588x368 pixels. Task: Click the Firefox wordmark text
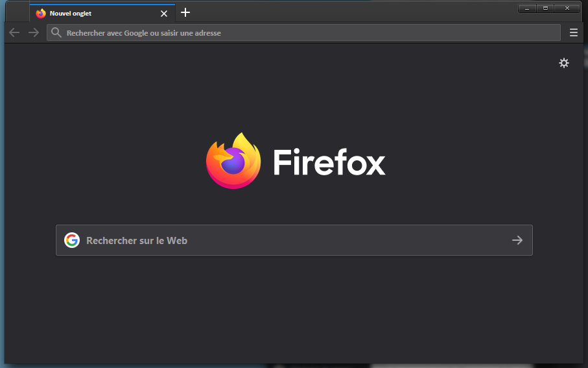coord(329,162)
